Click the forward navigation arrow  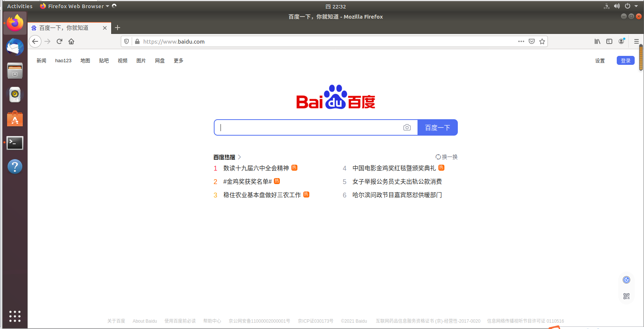(x=47, y=41)
